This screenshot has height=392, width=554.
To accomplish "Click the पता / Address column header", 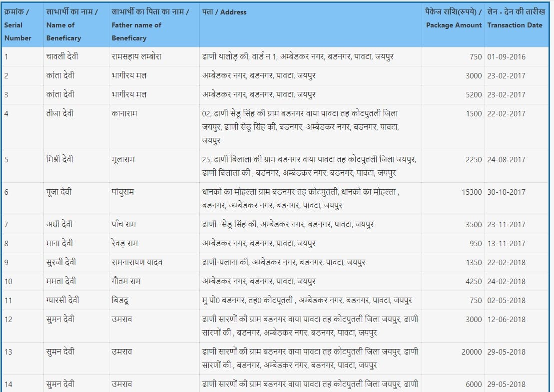I will click(224, 12).
